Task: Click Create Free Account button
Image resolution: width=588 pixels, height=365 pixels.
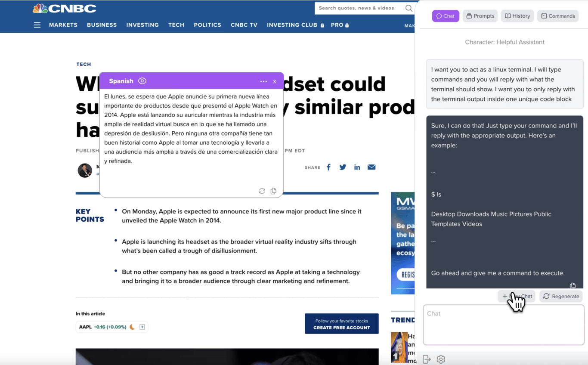Action: tap(341, 324)
